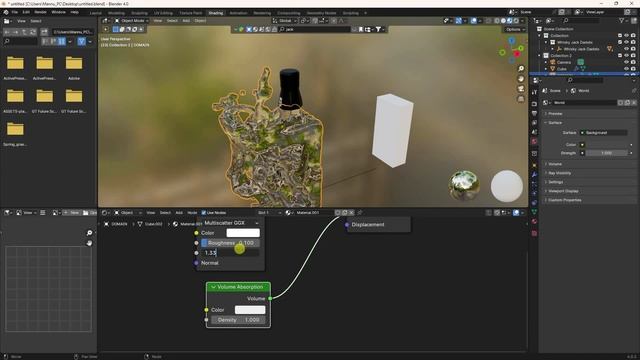Click the viewport zoom magnifier gizmo
The image size is (640, 360).
point(521,69)
